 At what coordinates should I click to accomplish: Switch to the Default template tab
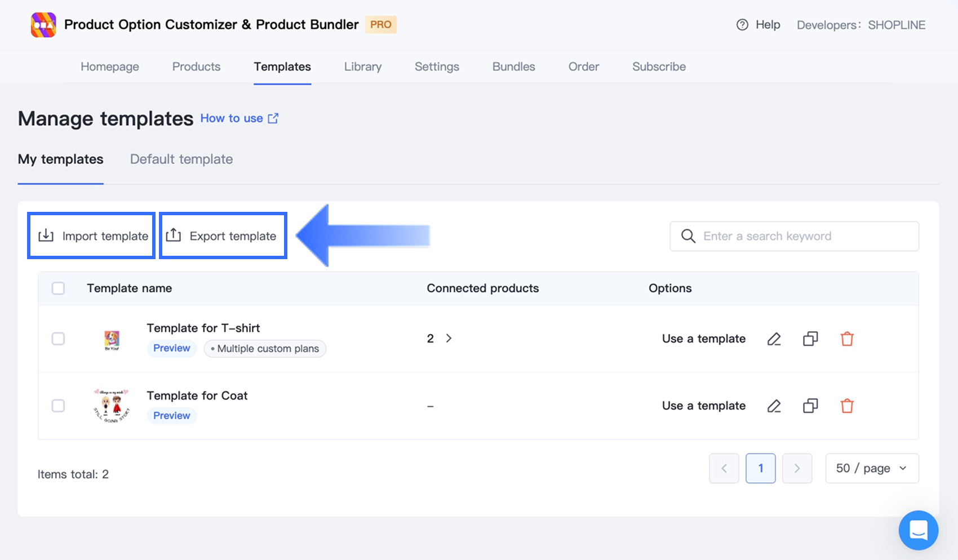181,159
